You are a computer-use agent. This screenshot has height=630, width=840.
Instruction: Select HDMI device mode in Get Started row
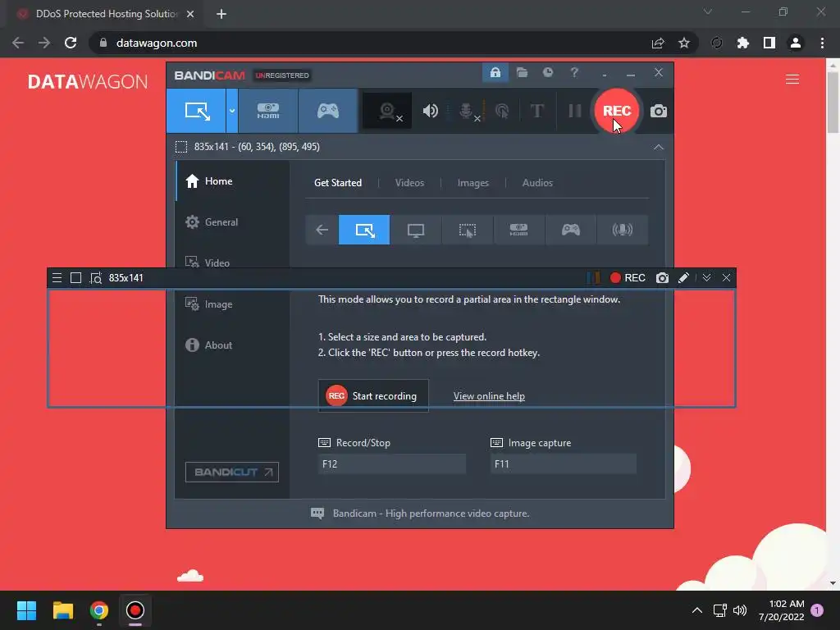click(518, 230)
